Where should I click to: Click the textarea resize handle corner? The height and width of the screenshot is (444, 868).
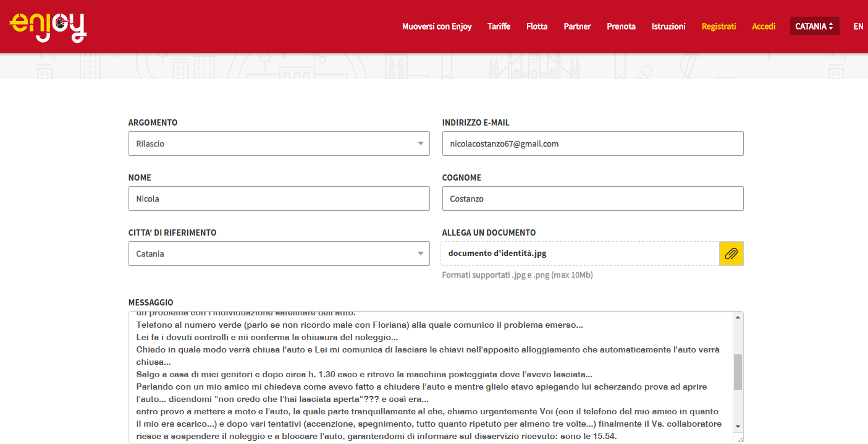point(738,438)
